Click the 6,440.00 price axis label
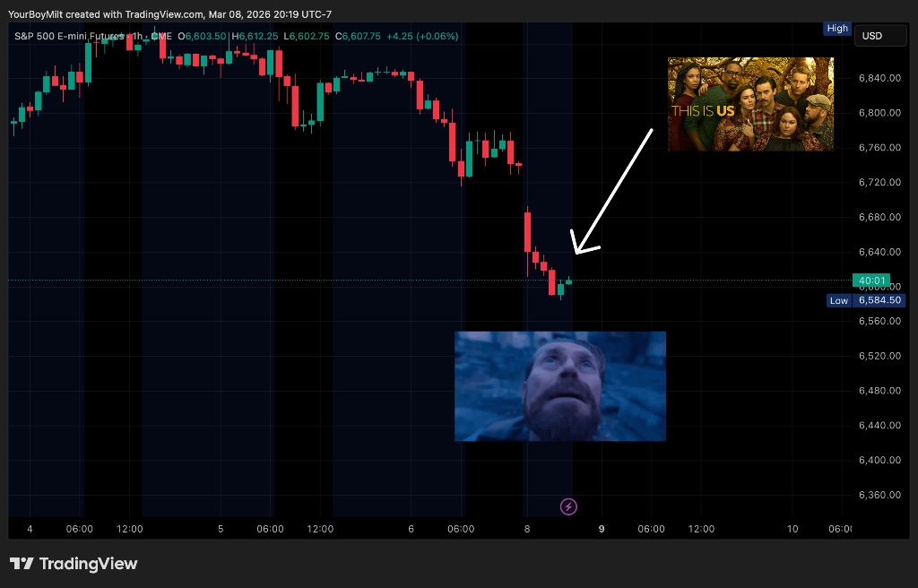 pos(879,425)
